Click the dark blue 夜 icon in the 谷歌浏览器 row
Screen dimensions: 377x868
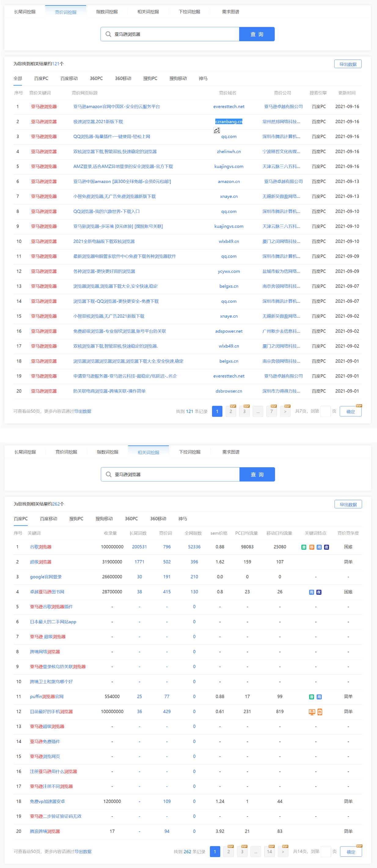[x=327, y=547]
